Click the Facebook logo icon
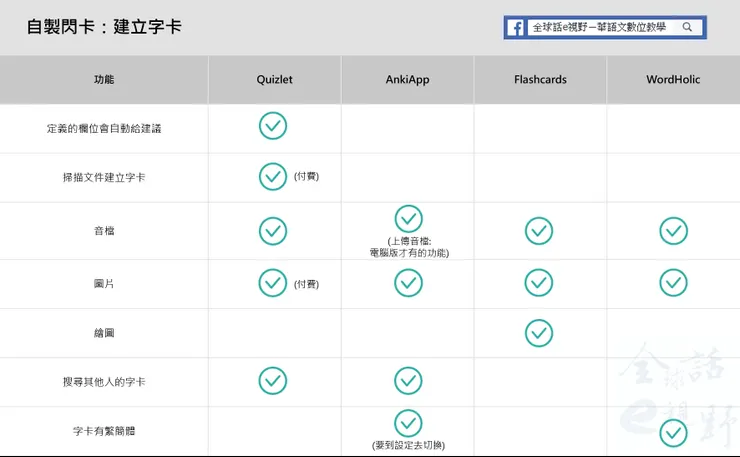 pyautogui.click(x=516, y=28)
